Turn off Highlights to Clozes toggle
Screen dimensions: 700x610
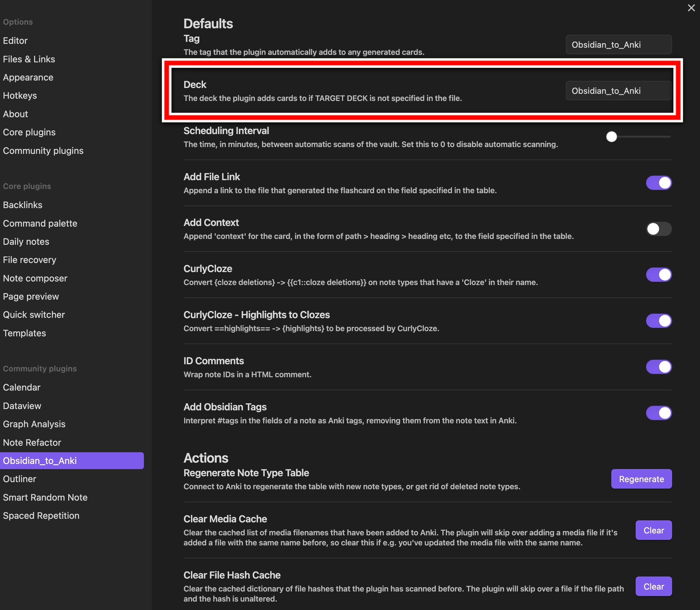click(658, 321)
